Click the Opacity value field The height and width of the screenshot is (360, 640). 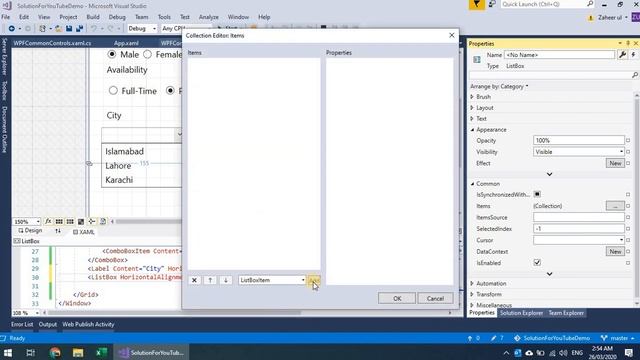pyautogui.click(x=579, y=140)
